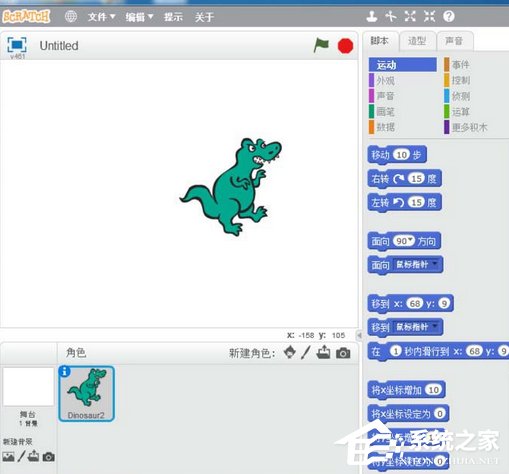The image size is (509, 474).
Task: Start project with green flag
Action: click(x=321, y=45)
